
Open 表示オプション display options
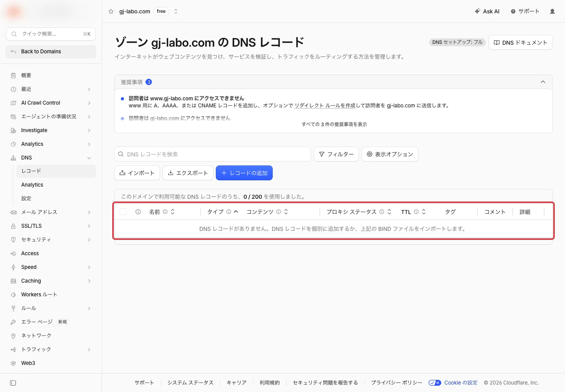[x=390, y=154]
